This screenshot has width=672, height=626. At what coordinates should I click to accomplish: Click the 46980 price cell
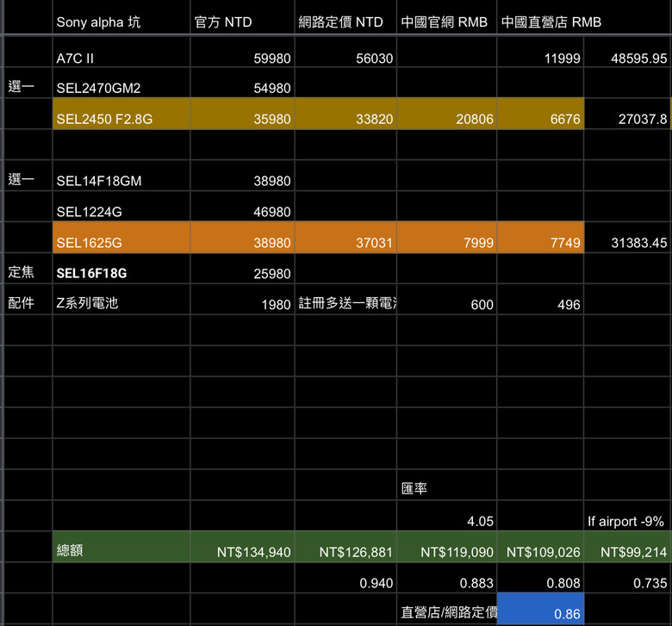(243, 206)
